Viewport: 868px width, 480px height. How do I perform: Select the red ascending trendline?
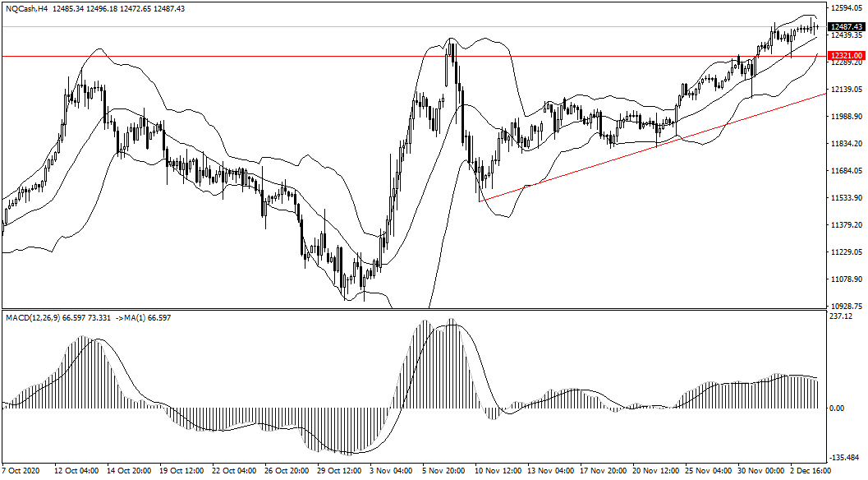click(657, 146)
